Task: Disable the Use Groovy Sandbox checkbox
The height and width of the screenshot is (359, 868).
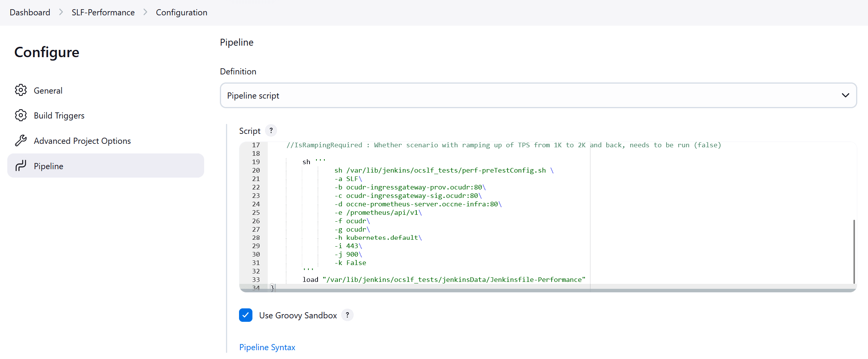Action: (246, 315)
